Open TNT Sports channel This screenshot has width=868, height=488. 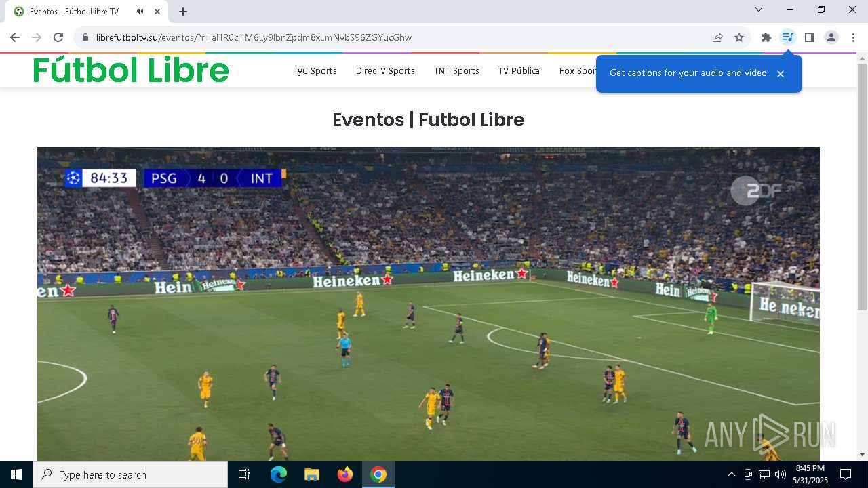coord(456,70)
